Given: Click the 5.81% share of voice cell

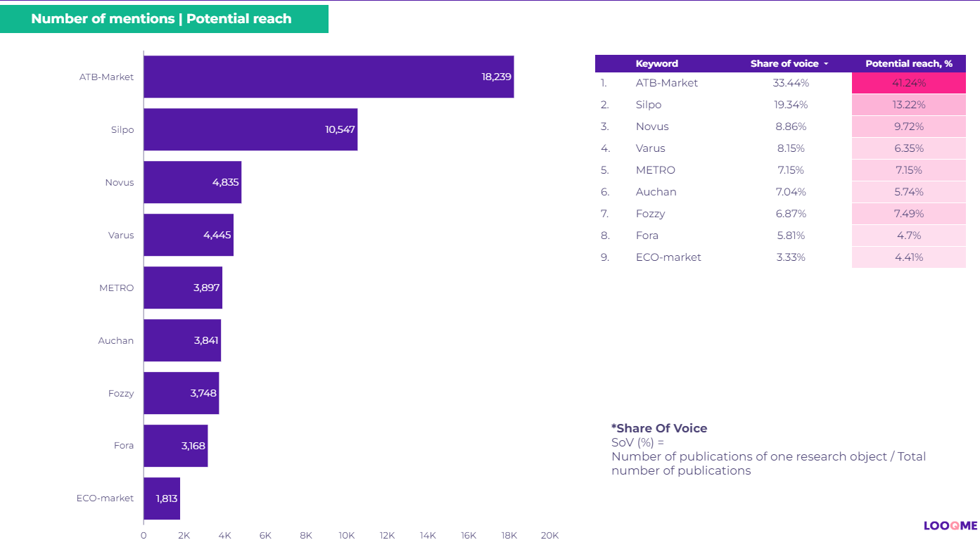Looking at the screenshot, I should (791, 236).
